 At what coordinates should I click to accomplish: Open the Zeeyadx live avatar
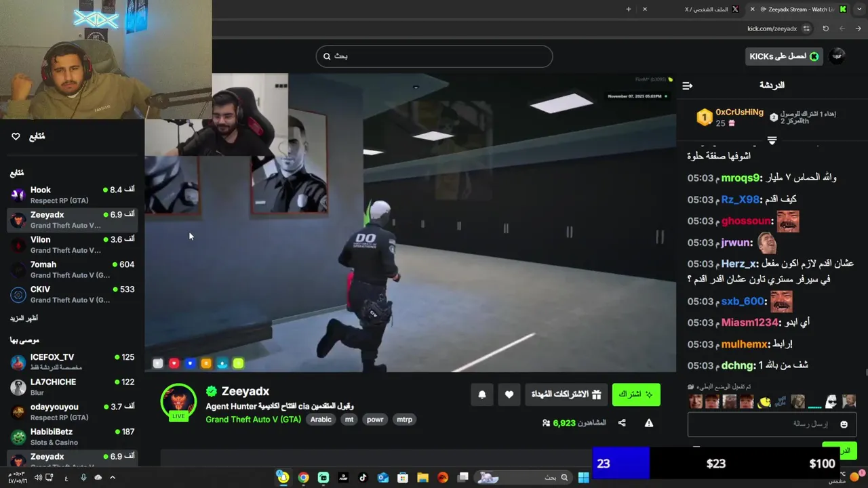(178, 401)
